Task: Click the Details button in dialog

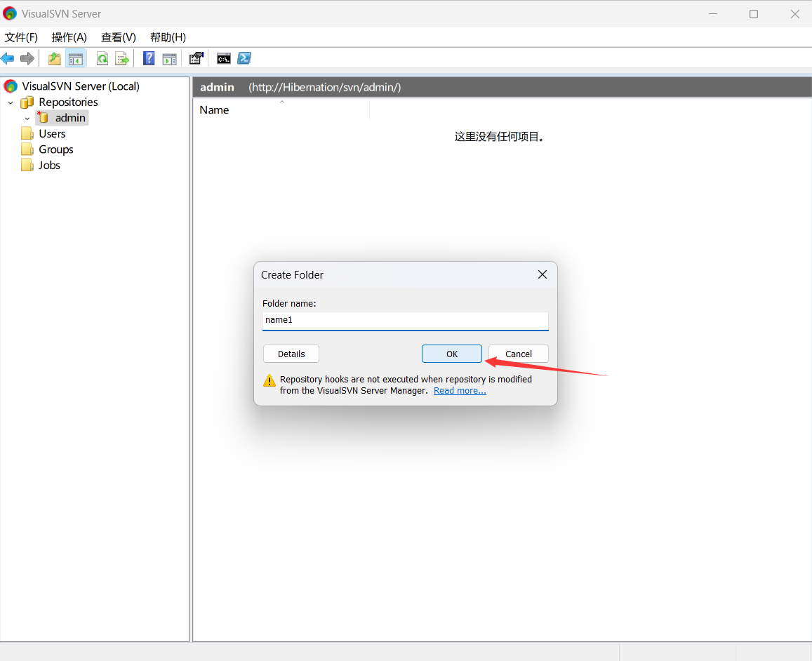Action: [291, 354]
